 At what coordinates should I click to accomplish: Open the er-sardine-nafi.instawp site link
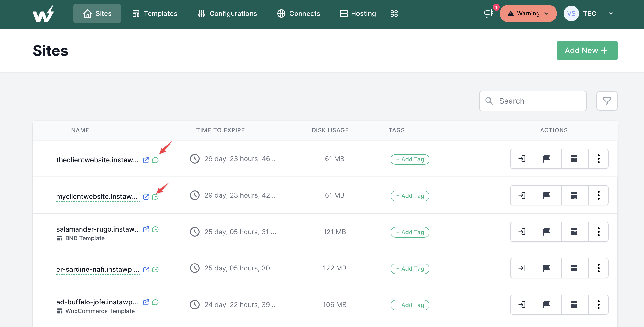coord(98,269)
